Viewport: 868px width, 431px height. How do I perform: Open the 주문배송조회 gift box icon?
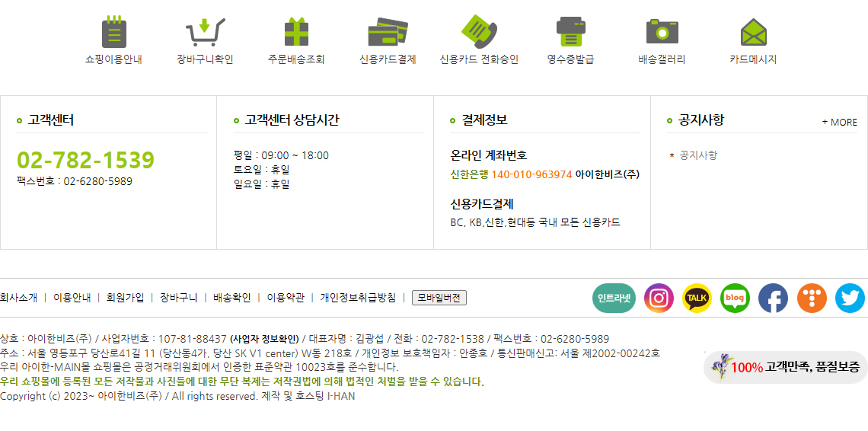[296, 31]
